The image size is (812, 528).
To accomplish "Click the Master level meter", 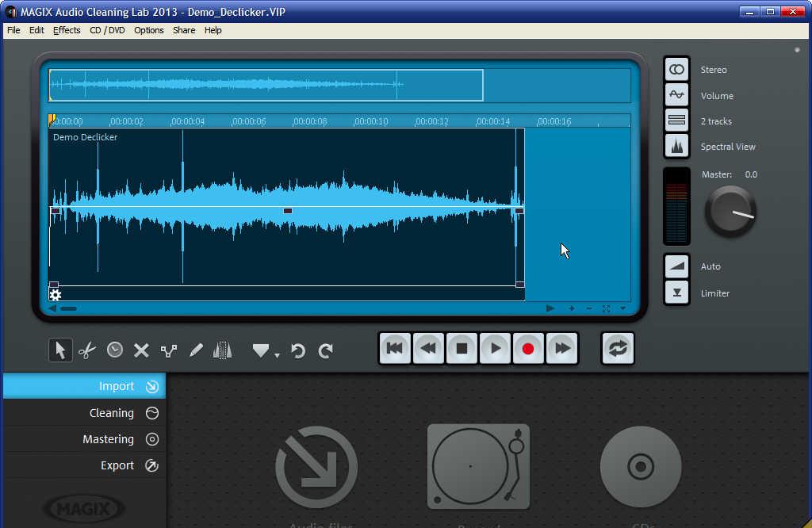I will [x=677, y=206].
